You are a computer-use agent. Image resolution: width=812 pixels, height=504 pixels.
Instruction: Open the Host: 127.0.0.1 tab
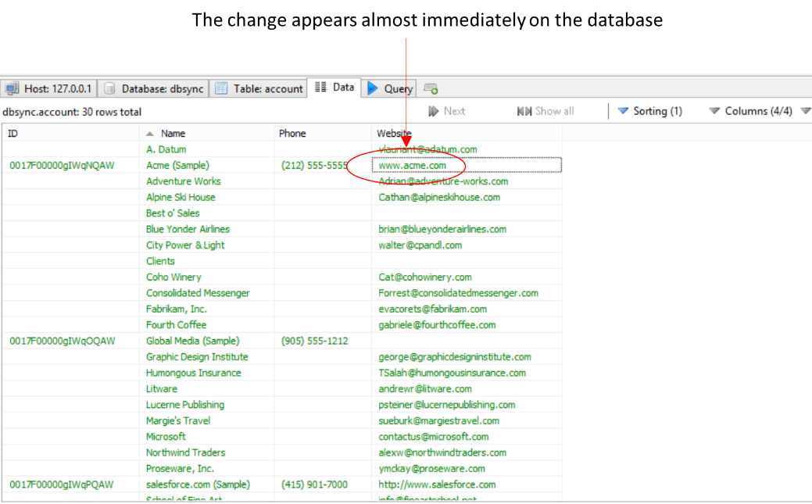tap(50, 88)
